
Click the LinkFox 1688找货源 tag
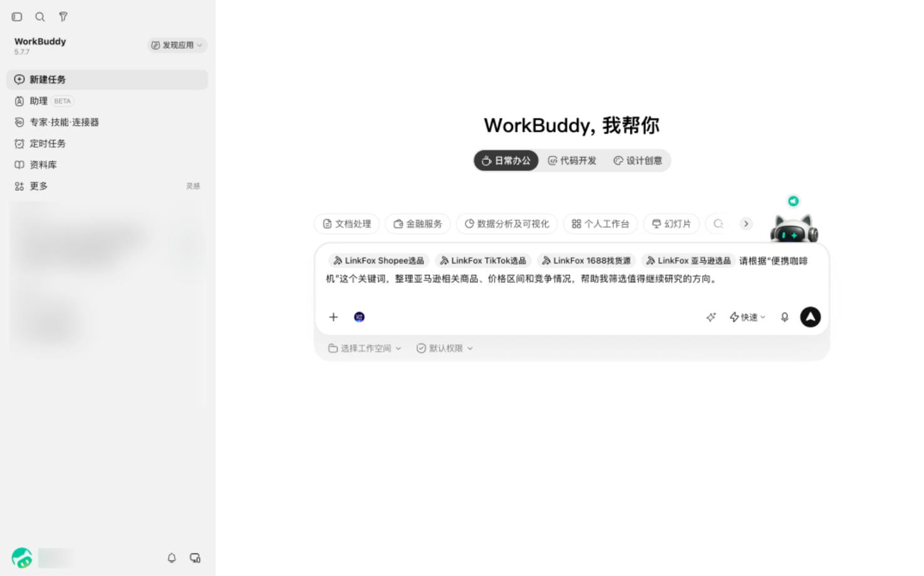coord(586,260)
